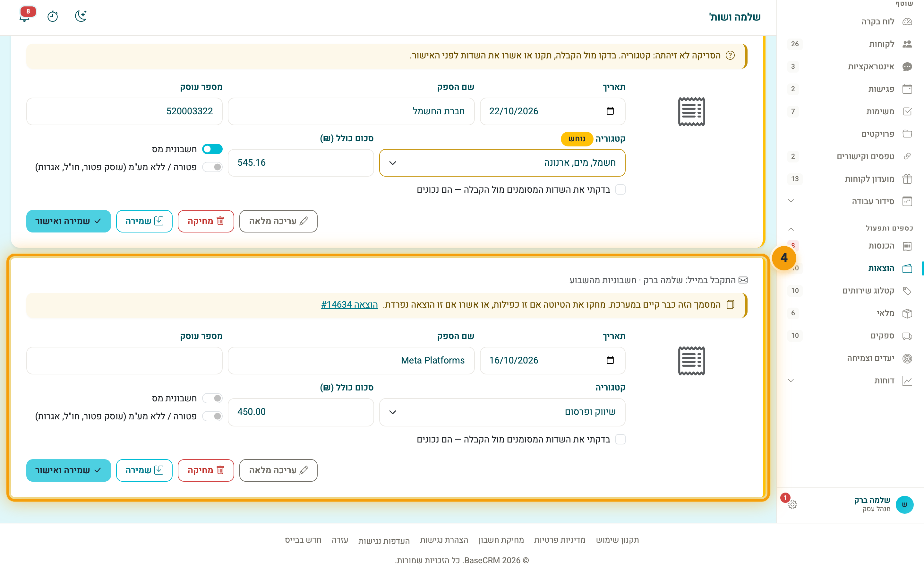Open category dropdown showing חשמל, מים, ארנונה

point(502,163)
